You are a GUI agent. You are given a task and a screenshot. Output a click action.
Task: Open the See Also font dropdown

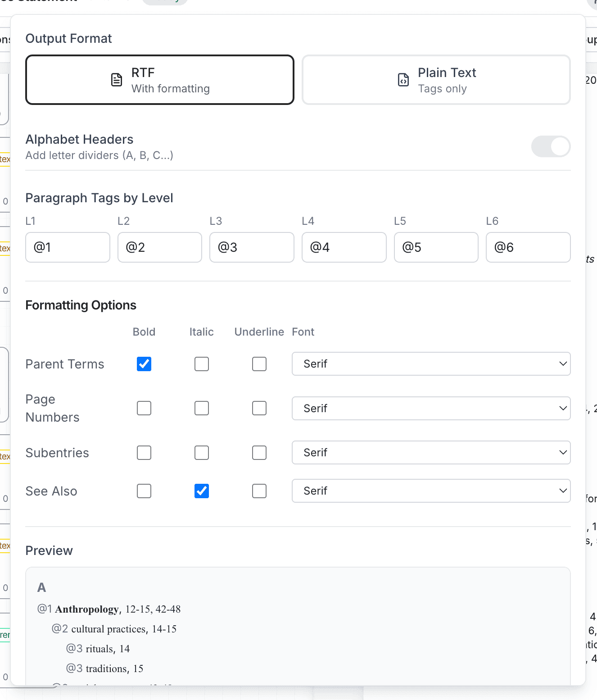point(431,491)
